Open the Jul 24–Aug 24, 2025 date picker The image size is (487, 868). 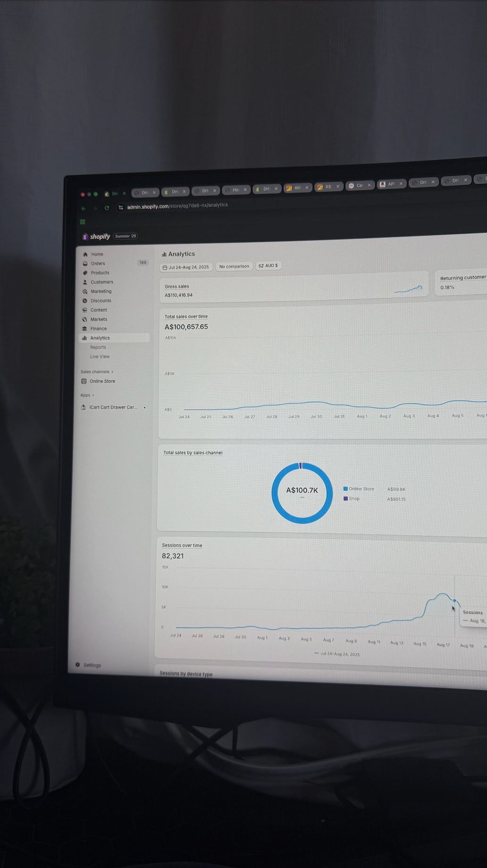point(186,267)
